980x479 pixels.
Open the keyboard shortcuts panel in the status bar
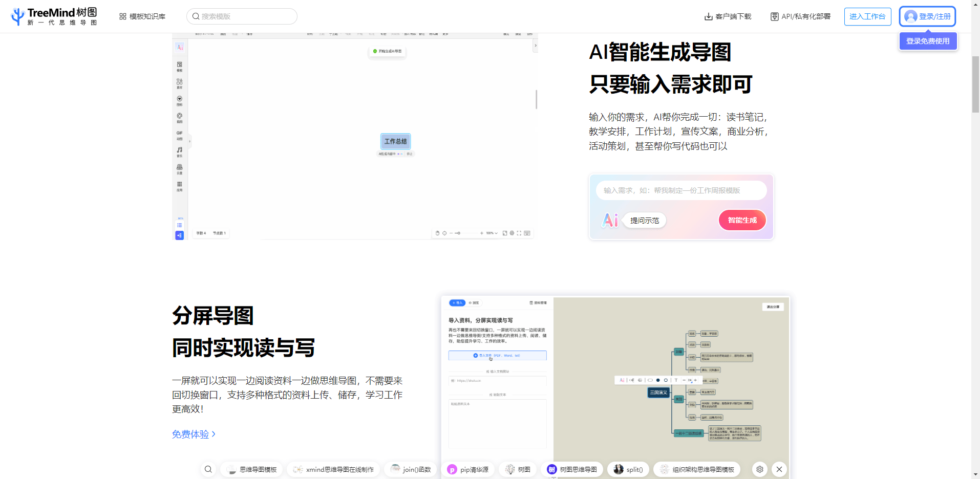click(x=527, y=233)
